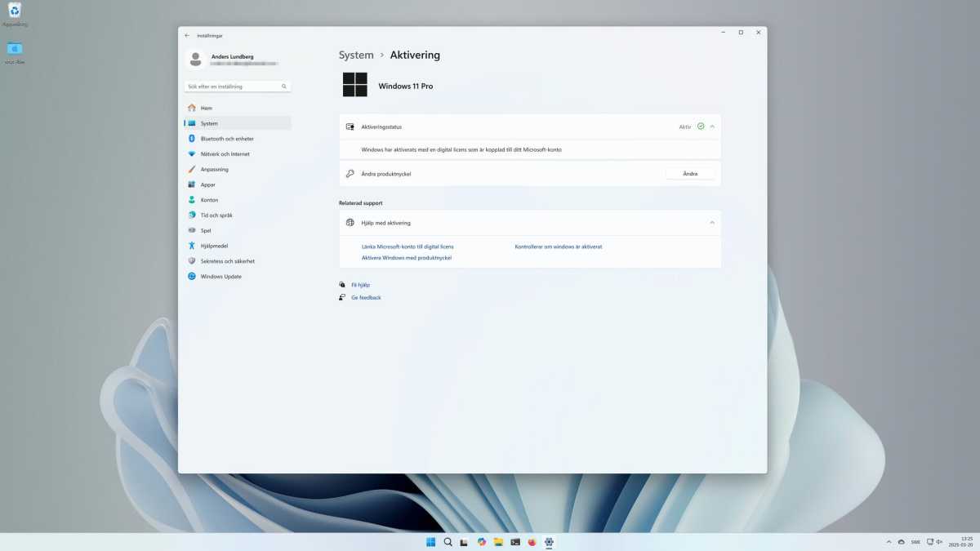Open Windows Update in sidebar
Screen dimensions: 980x551
click(x=220, y=277)
